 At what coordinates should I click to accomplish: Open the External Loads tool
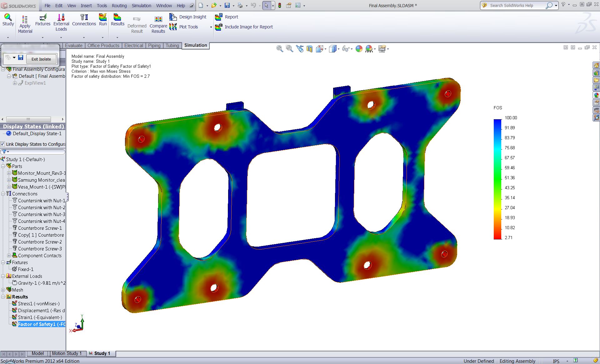61,22
